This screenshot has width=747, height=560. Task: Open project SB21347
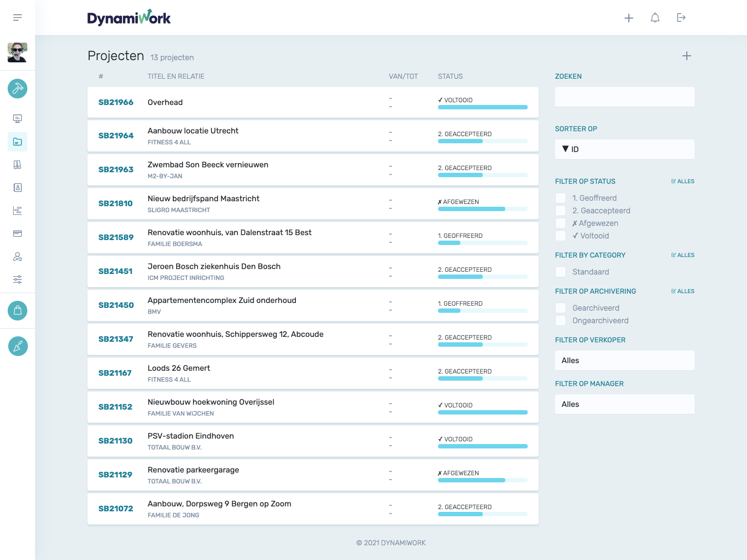[x=313, y=340]
